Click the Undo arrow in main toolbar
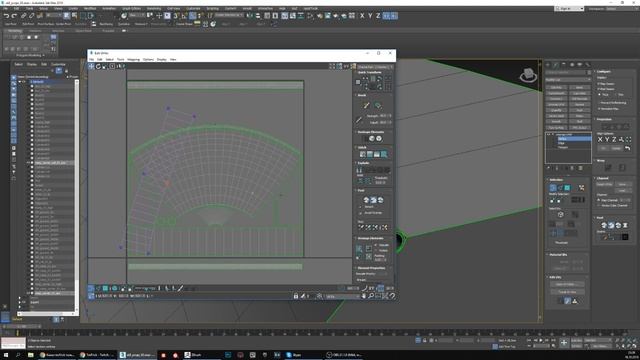This screenshot has height=360, width=640. (x=7, y=16)
